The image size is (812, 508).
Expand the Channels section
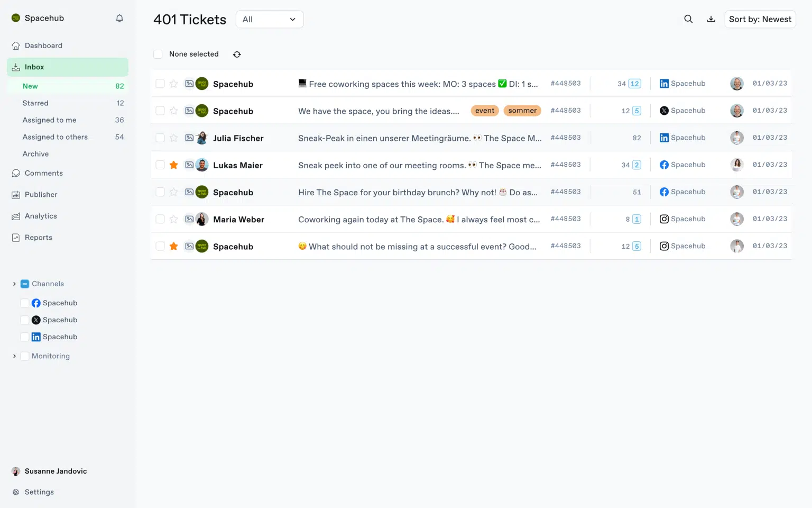(14, 284)
